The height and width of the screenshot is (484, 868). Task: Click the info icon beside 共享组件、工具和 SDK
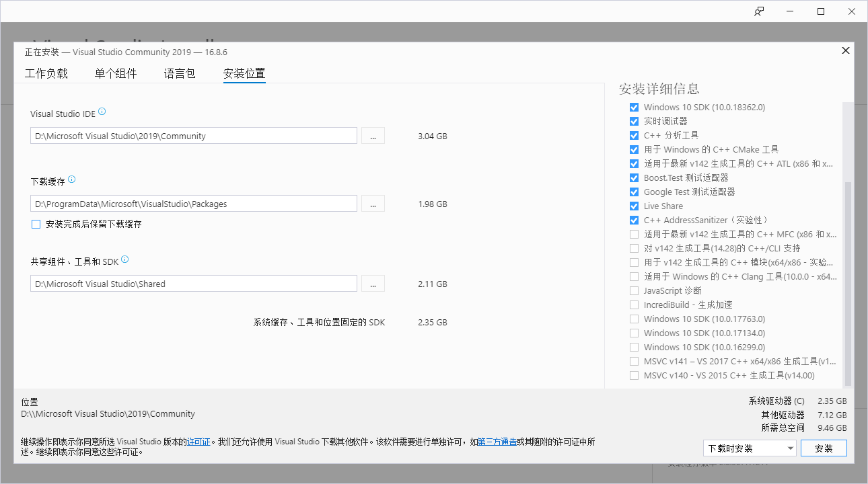click(125, 259)
